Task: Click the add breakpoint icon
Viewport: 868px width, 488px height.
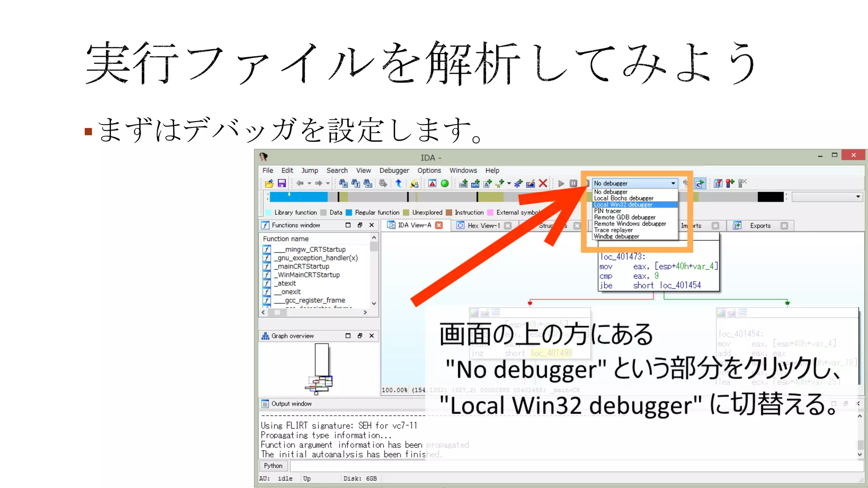Action: point(730,183)
